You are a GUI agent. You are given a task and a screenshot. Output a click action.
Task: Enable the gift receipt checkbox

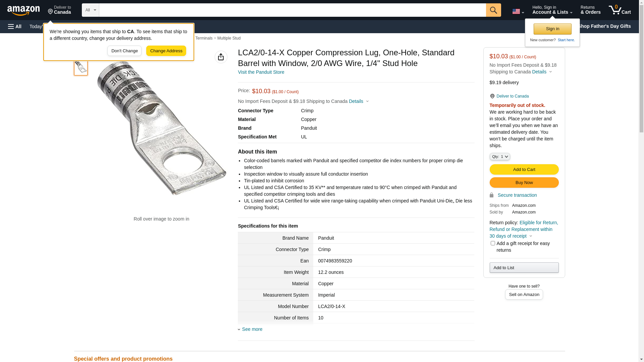(x=492, y=243)
